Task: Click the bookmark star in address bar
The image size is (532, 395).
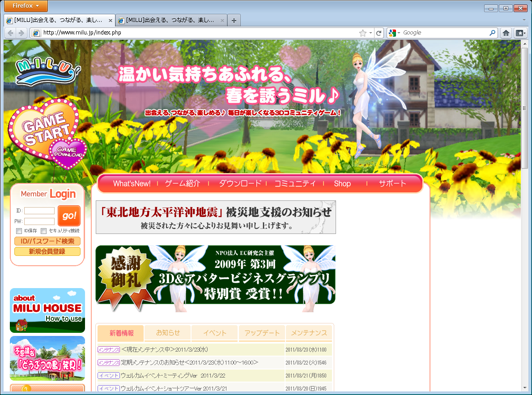Action: point(363,33)
